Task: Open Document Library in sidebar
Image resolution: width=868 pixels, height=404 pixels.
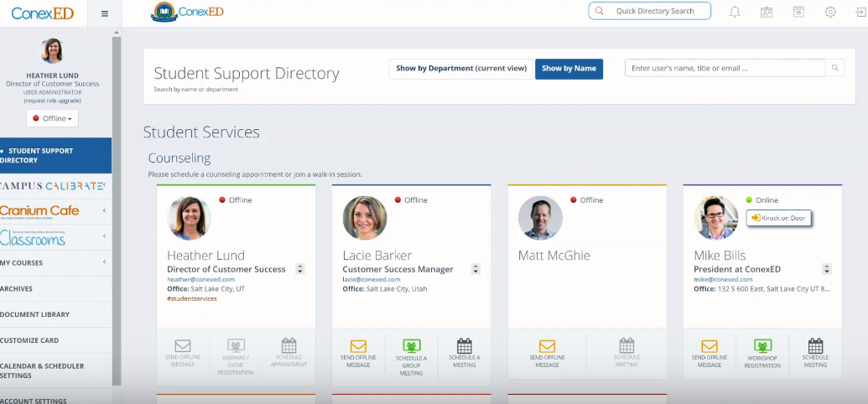Action: pos(35,314)
